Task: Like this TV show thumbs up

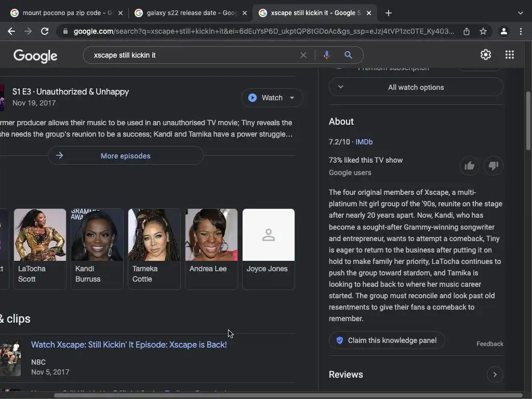Action: point(470,166)
